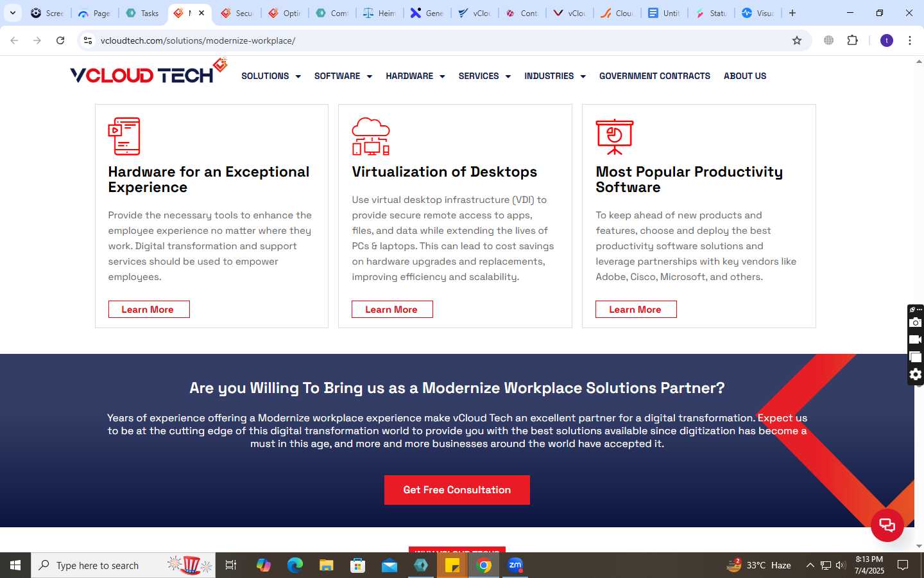Click Learn More under Most Popular Productivity Software
Viewport: 924px width, 578px height.
click(x=636, y=310)
